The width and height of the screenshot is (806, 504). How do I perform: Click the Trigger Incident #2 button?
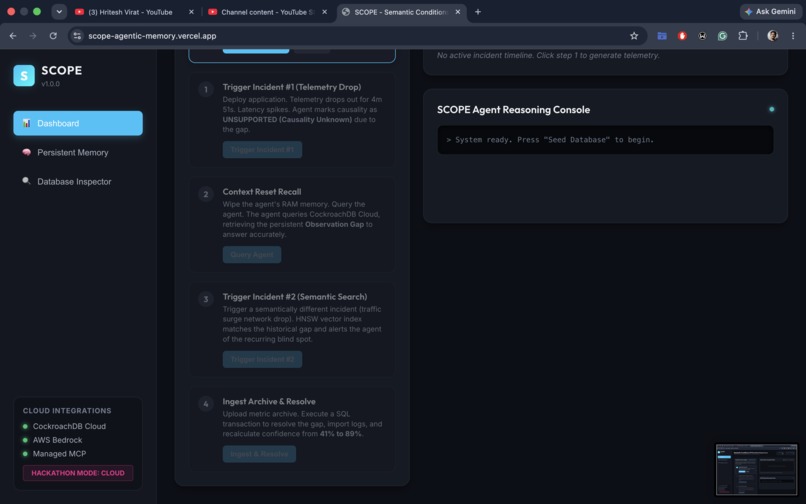(262, 359)
